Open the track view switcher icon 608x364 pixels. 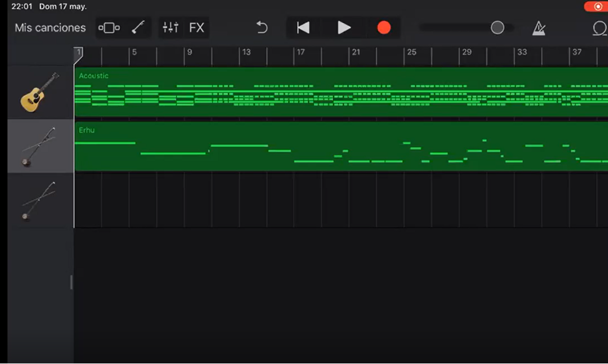coord(109,28)
